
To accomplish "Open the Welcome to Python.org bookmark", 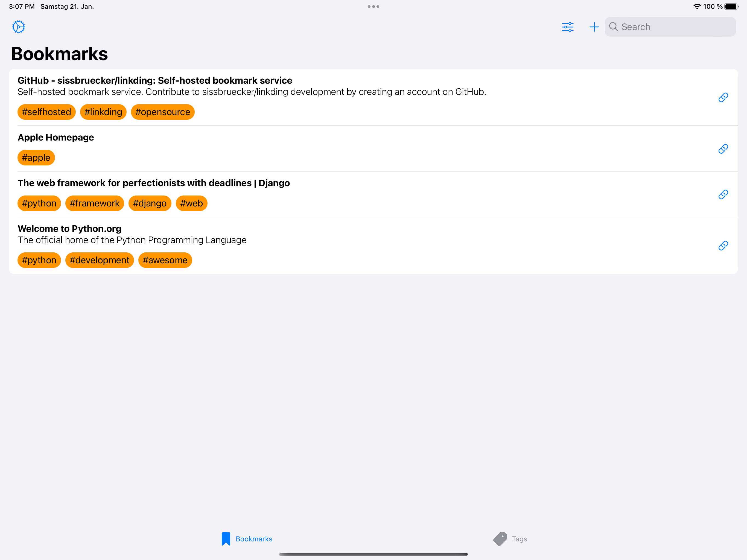I will coord(69,229).
